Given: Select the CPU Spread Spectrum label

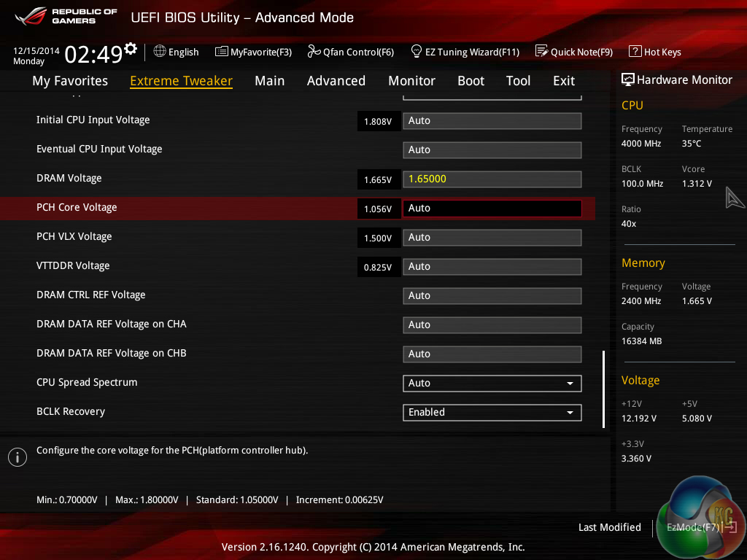Looking at the screenshot, I should (87, 382).
